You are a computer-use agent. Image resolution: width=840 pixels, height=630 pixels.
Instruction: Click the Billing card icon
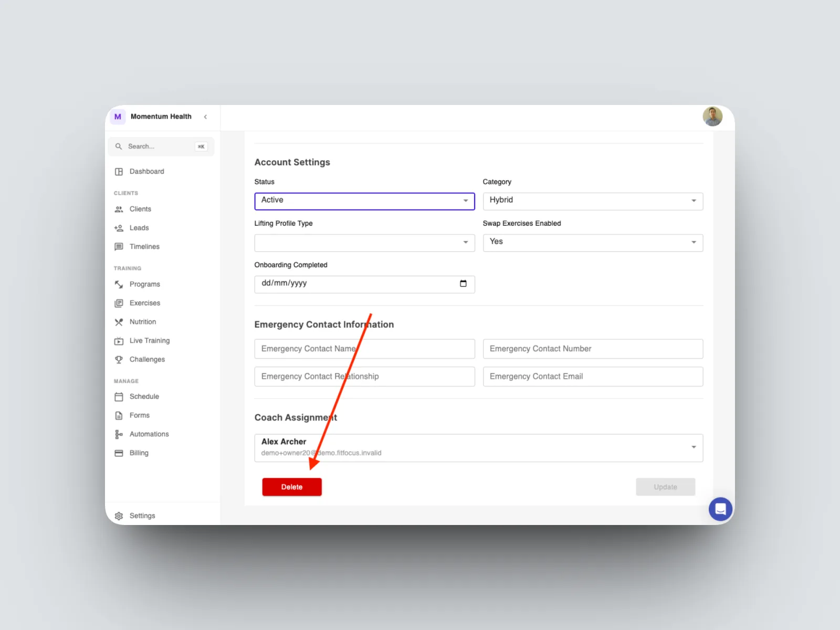(119, 453)
